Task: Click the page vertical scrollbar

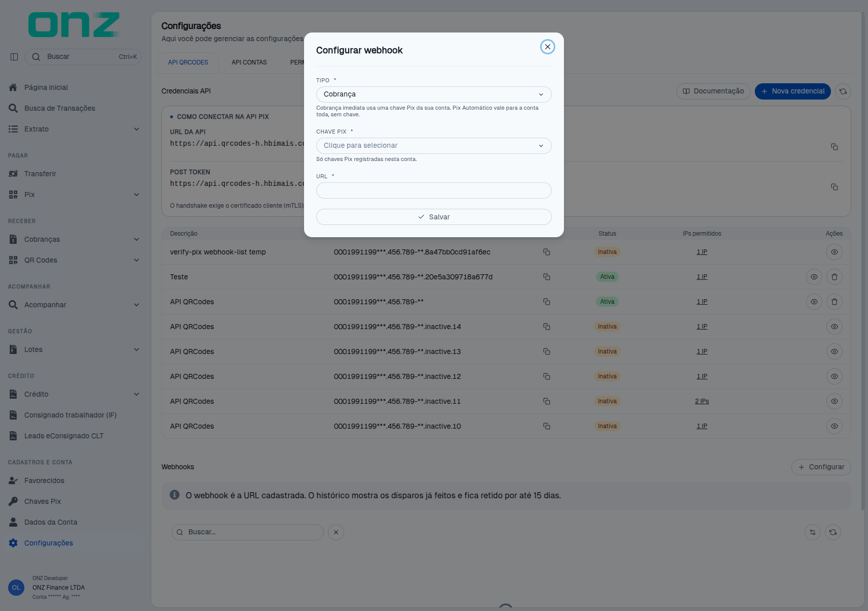Action: [x=863, y=261]
